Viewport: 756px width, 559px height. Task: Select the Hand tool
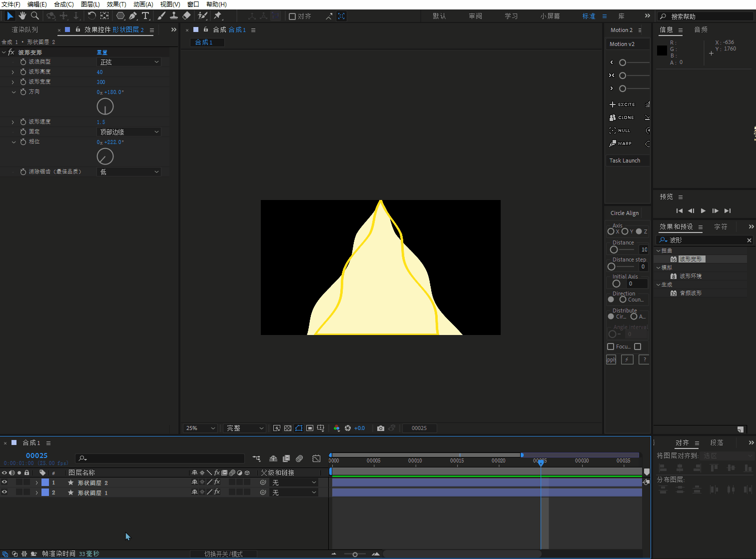click(22, 16)
